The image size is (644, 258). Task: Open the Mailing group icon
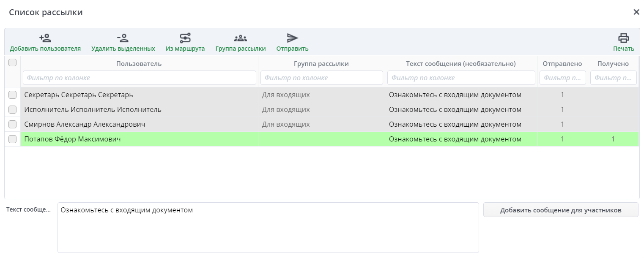click(x=241, y=38)
